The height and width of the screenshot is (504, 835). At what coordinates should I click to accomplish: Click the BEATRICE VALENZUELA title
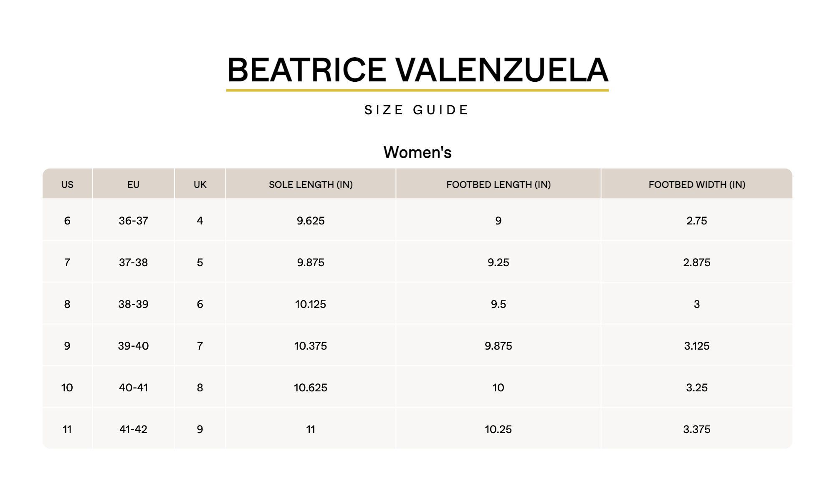point(417,70)
